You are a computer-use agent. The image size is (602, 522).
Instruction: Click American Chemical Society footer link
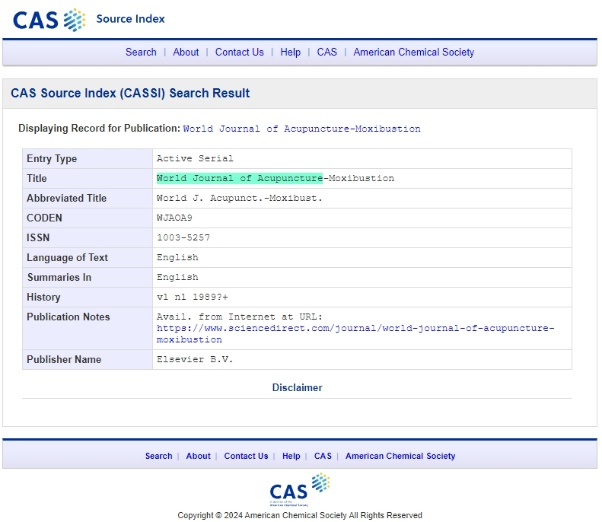400,456
